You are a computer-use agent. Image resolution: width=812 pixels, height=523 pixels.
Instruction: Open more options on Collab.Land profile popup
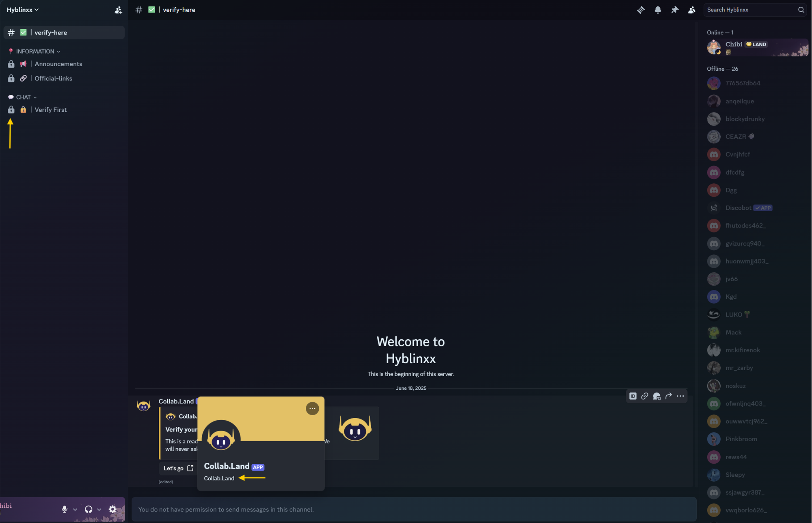312,408
